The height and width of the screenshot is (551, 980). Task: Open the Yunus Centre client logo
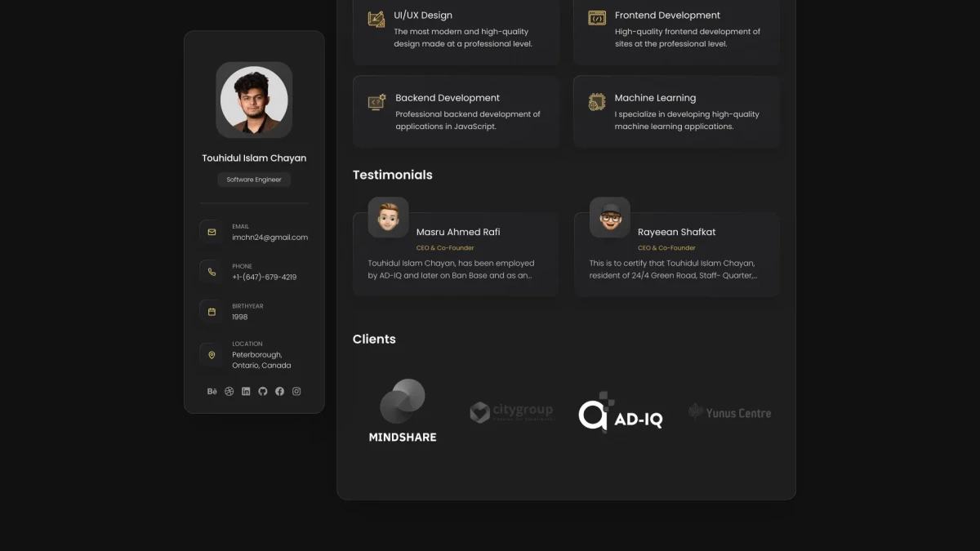730,412
